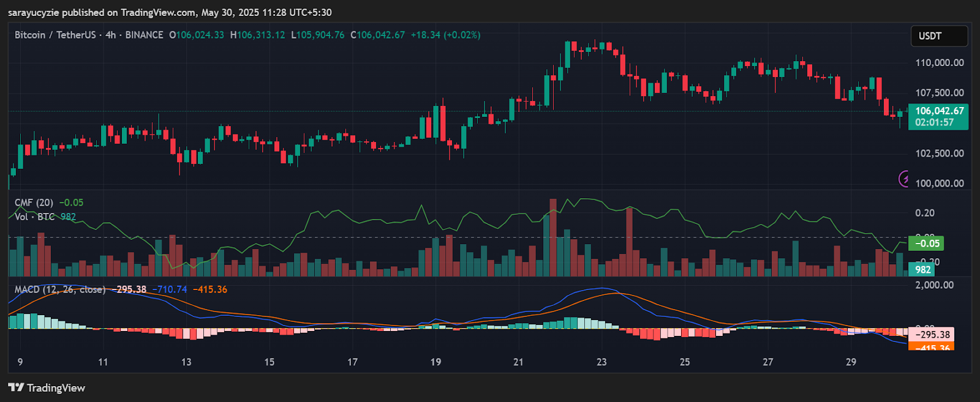Image resolution: width=980 pixels, height=402 pixels.
Task: Click the purple lightning bolt icon
Action: [x=904, y=179]
